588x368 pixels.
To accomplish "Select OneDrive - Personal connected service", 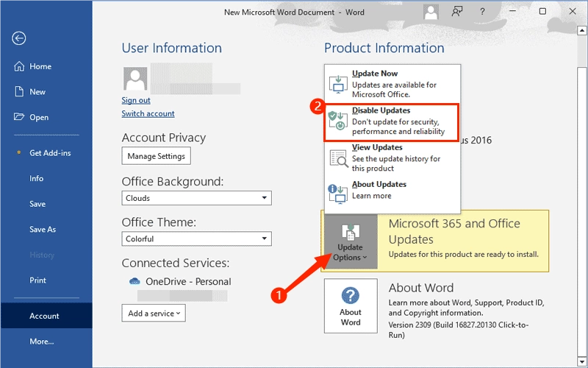I will click(x=188, y=282).
